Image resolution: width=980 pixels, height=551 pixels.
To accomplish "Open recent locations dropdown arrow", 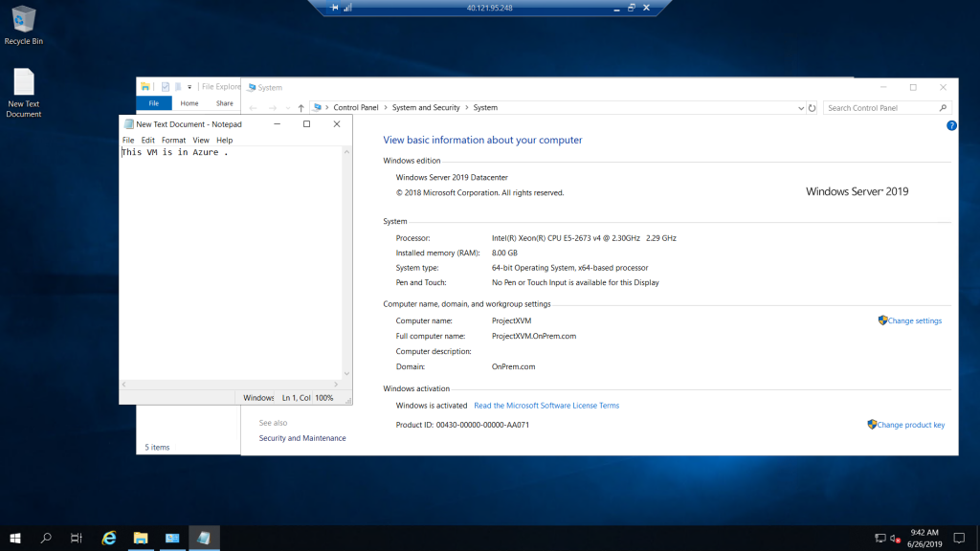I will coord(287,108).
